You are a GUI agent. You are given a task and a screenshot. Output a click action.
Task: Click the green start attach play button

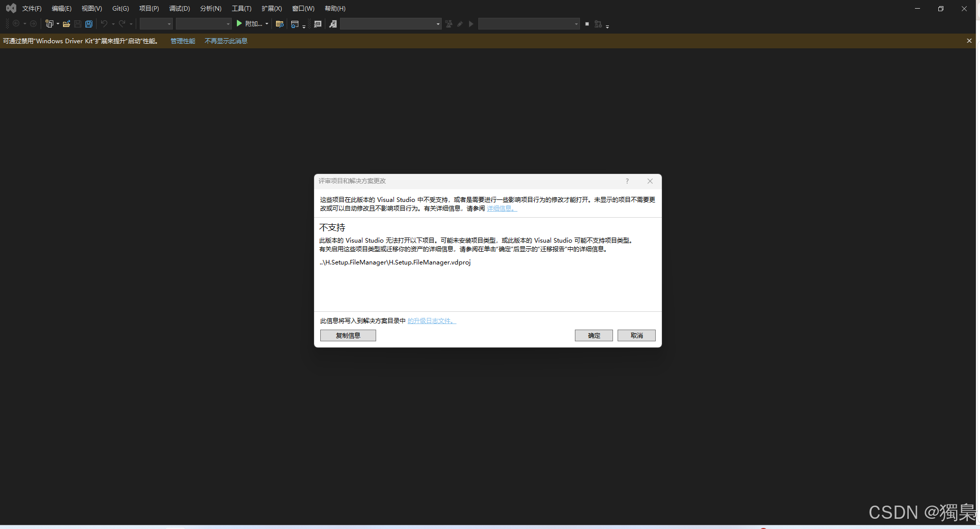point(239,23)
